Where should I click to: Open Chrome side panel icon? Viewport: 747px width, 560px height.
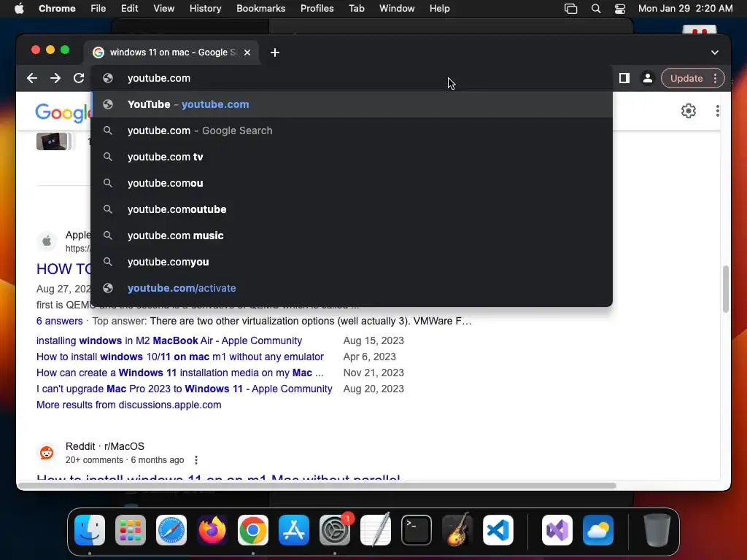[624, 78]
